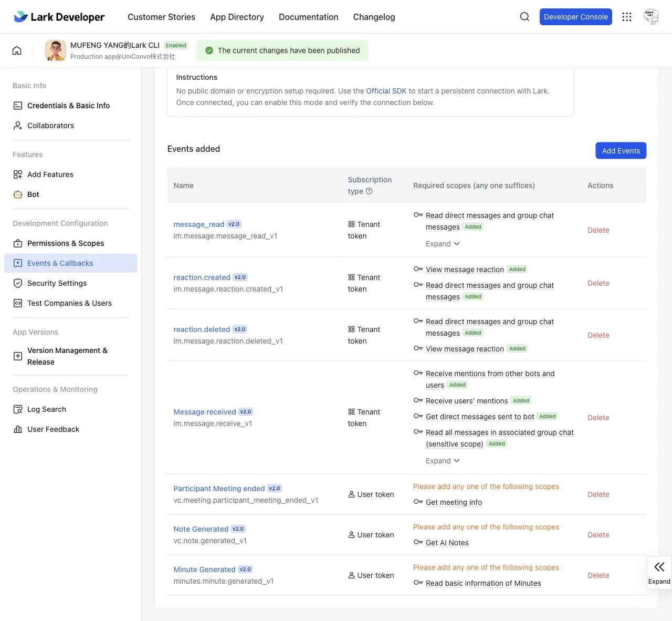Click the Subscription type help icon
Screen dimensions: 672x621
click(369, 191)
